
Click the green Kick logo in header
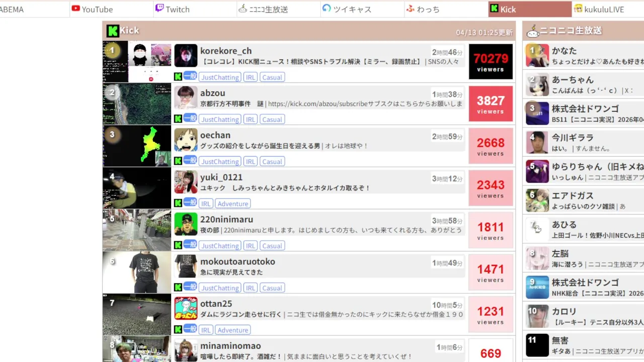113,31
